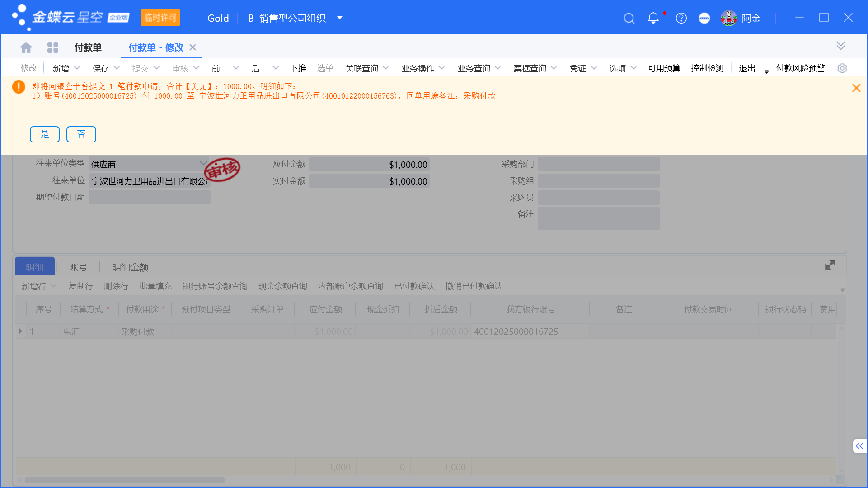This screenshot has height=488, width=868.
Task: Click the Kingdee 金蝶云星空 logo
Action: (x=70, y=18)
